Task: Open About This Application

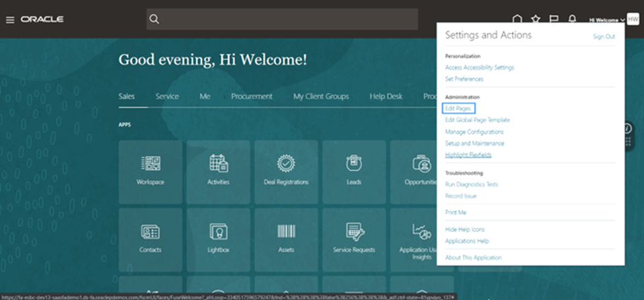Action: click(473, 258)
